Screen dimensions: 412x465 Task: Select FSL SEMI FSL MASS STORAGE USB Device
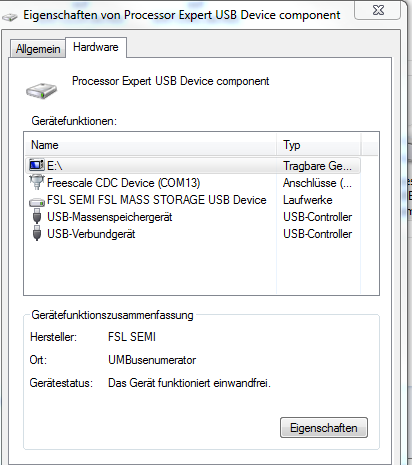tap(193, 200)
